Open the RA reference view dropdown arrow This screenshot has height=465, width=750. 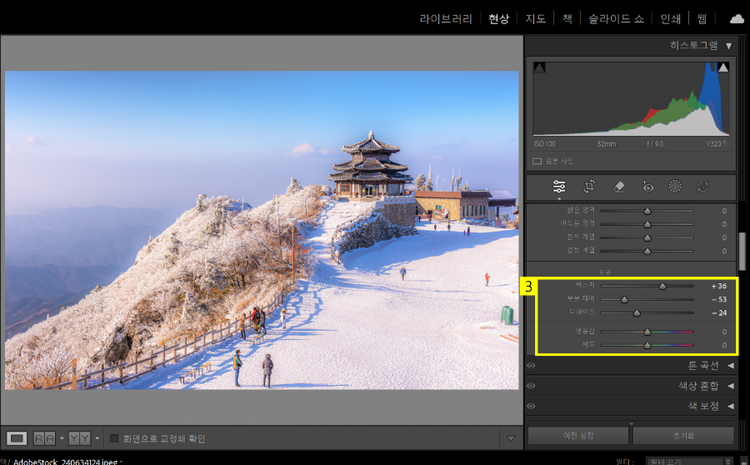click(x=62, y=438)
